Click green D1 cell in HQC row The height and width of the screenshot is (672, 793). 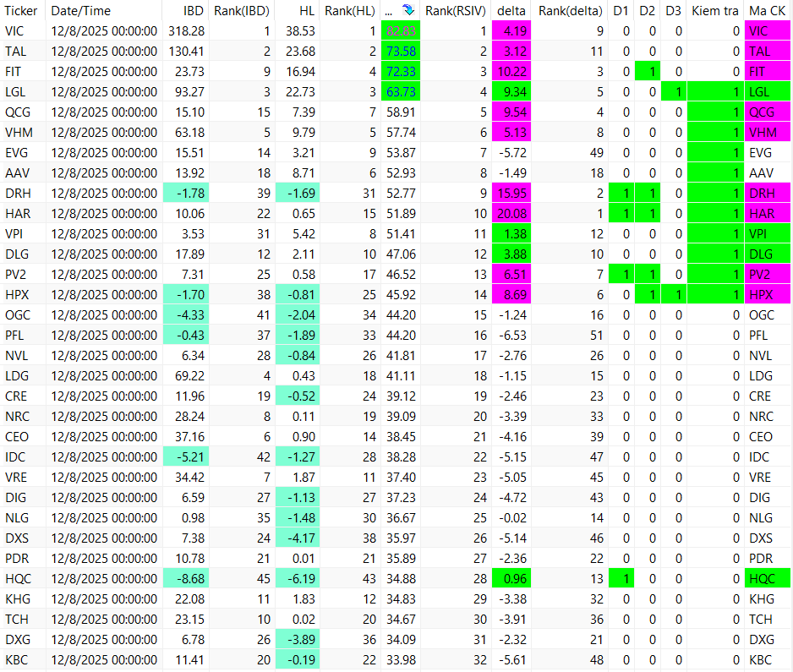pos(621,578)
